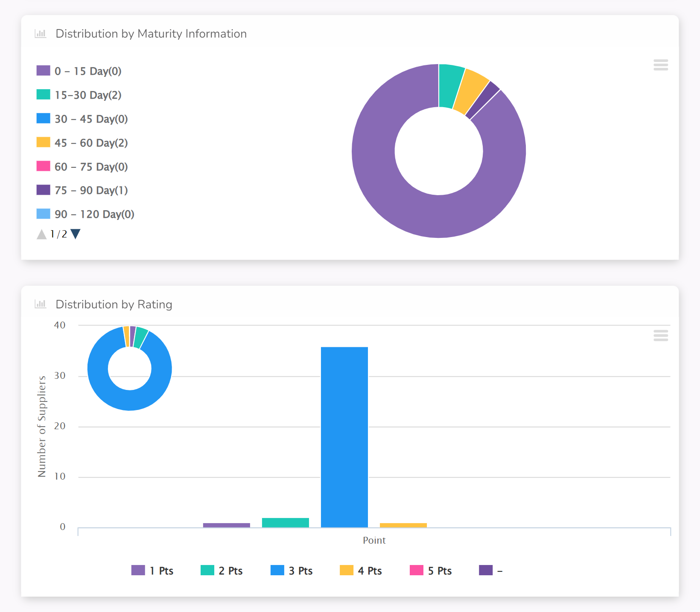
Task: Open the Maturity chart hamburger menu
Action: click(661, 65)
